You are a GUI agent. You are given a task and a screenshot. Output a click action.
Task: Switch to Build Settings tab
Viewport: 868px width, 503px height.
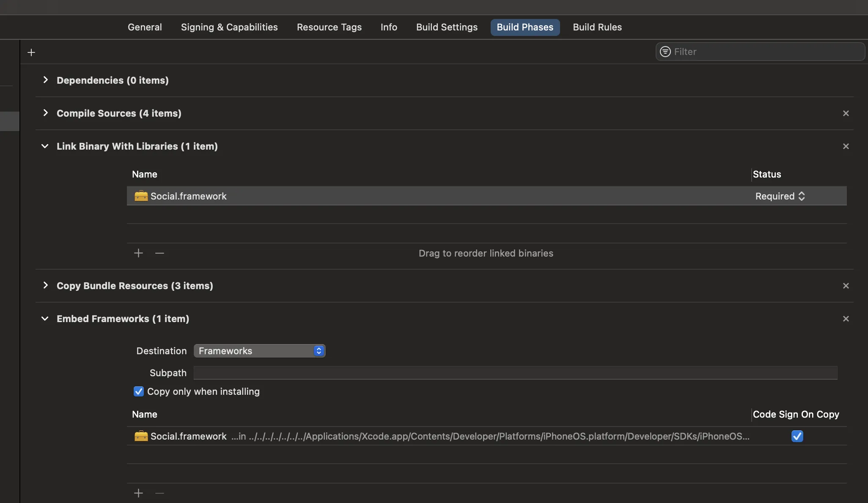pyautogui.click(x=447, y=27)
